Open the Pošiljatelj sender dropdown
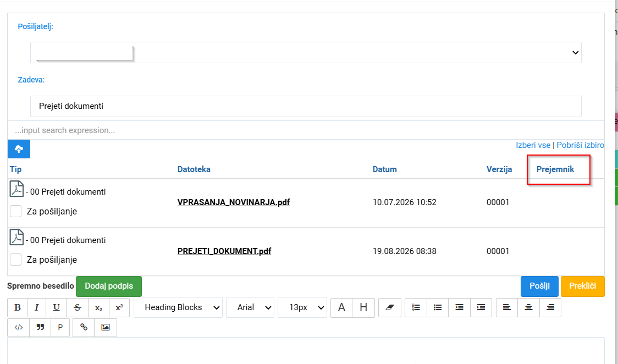 [x=306, y=52]
